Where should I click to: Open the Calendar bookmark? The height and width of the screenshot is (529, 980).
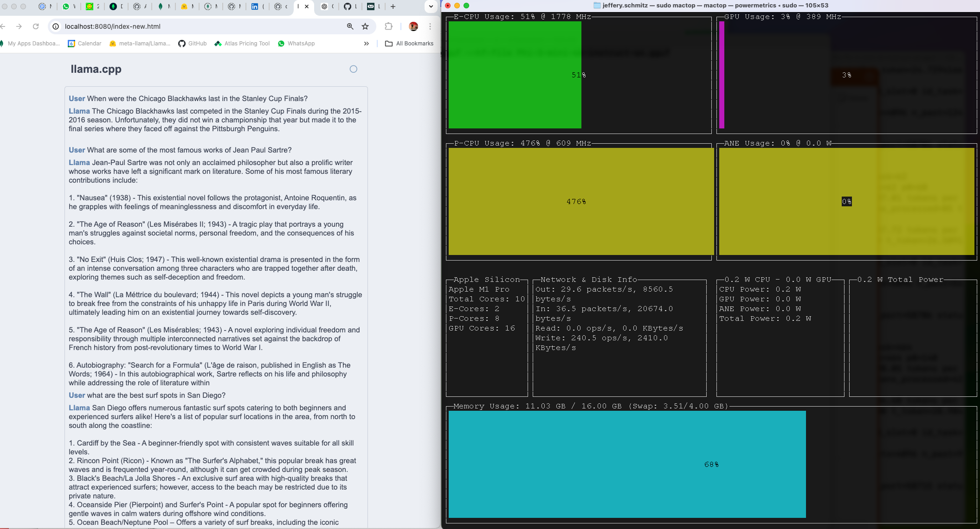coord(84,44)
